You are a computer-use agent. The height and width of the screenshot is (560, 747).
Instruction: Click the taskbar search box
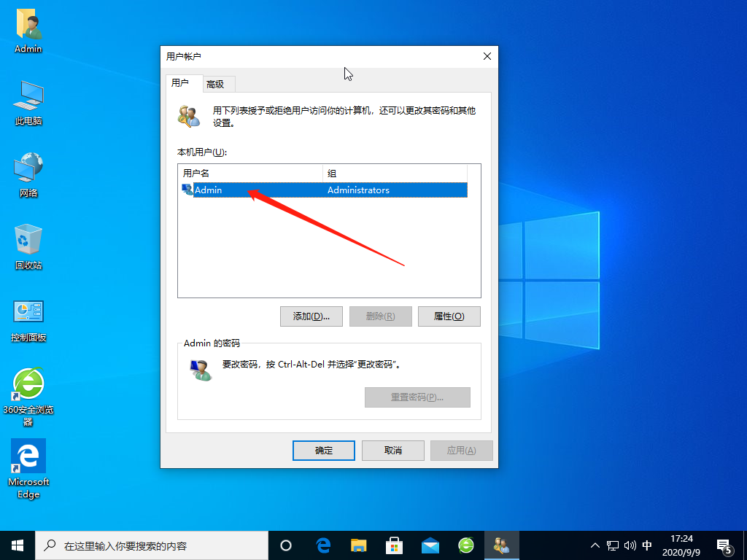(x=152, y=545)
